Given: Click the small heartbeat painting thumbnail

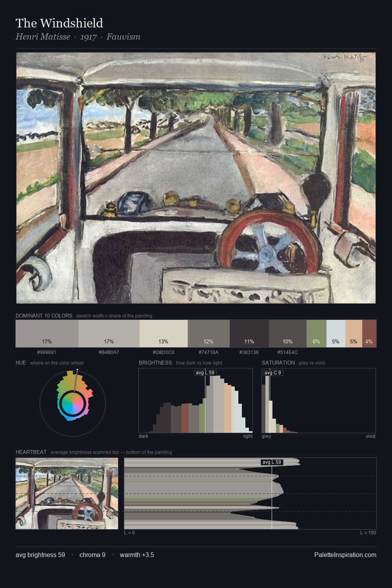Looking at the screenshot, I should [67, 494].
